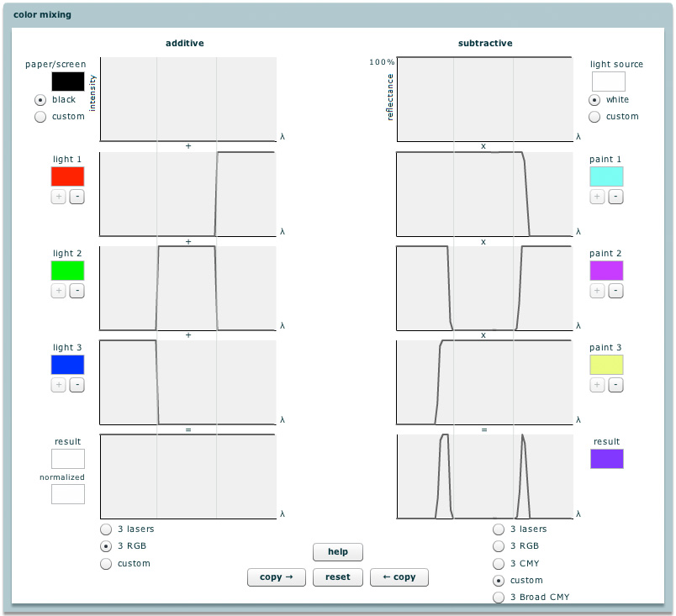The image size is (676, 616).
Task: Select the 3 Broad CMY preset
Action: pyautogui.click(x=499, y=598)
